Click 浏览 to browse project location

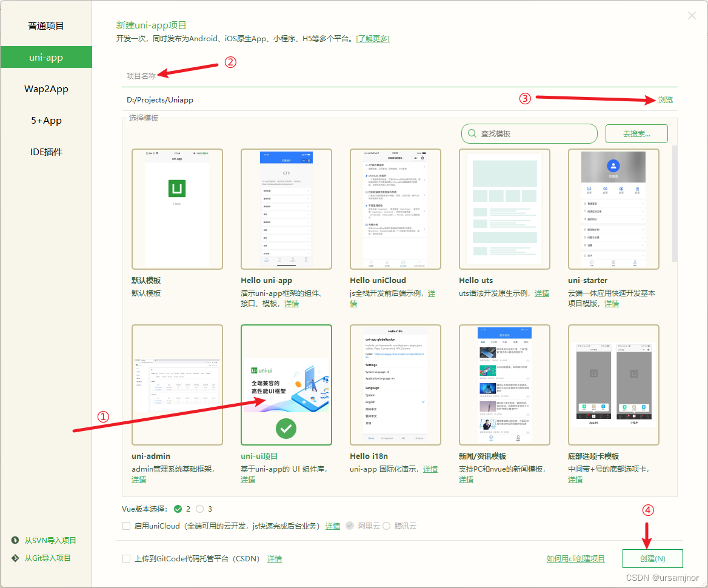pos(665,100)
